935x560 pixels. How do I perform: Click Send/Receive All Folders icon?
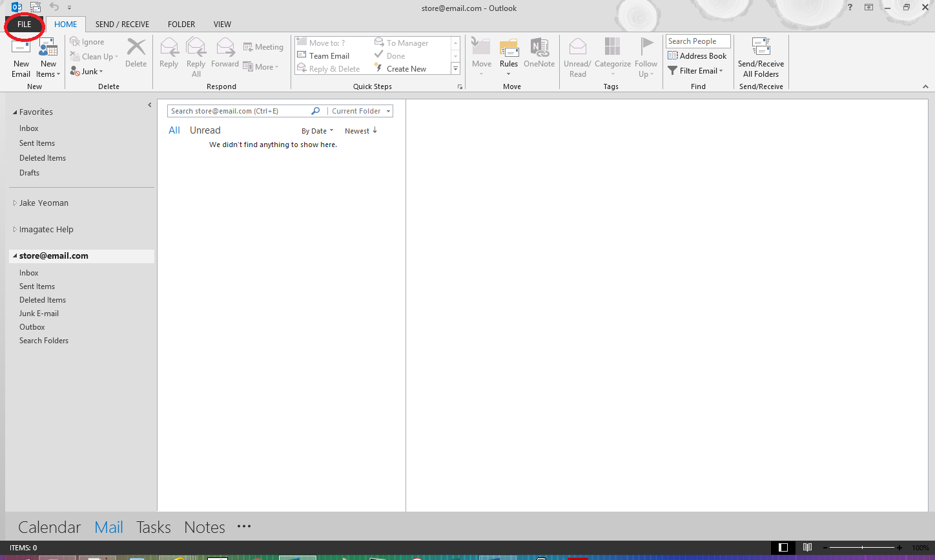coord(761,48)
